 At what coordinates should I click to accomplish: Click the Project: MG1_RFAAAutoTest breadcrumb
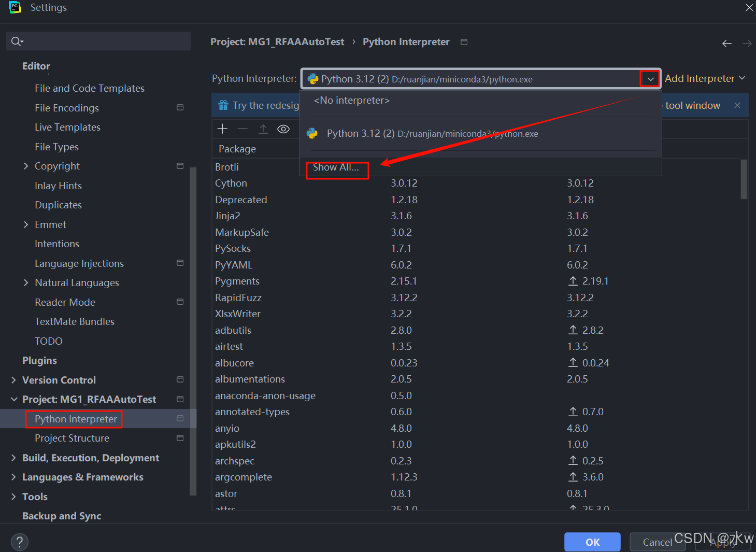click(x=277, y=42)
